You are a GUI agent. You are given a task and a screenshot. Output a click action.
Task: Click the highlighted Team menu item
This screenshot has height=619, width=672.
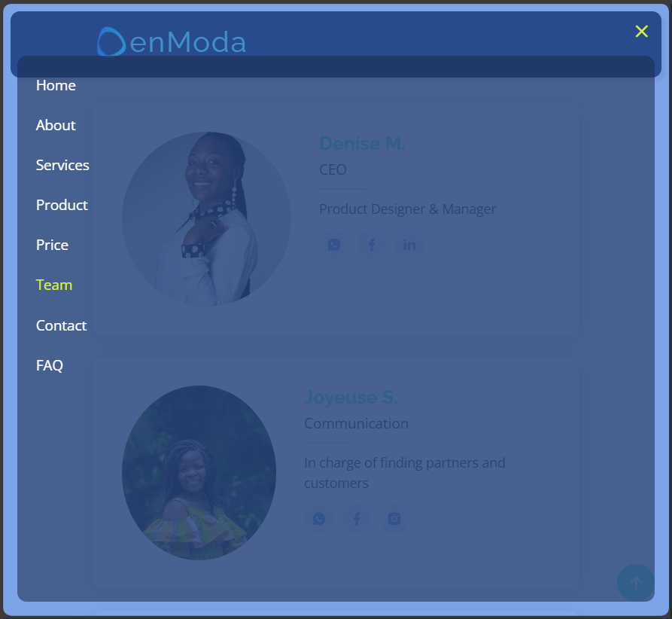tap(53, 285)
